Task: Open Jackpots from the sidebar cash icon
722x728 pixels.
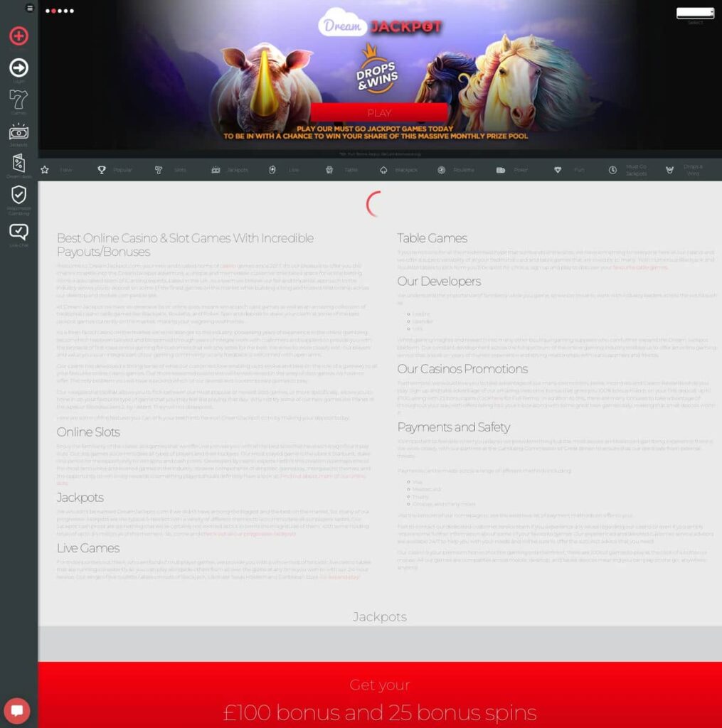Action: (x=18, y=134)
